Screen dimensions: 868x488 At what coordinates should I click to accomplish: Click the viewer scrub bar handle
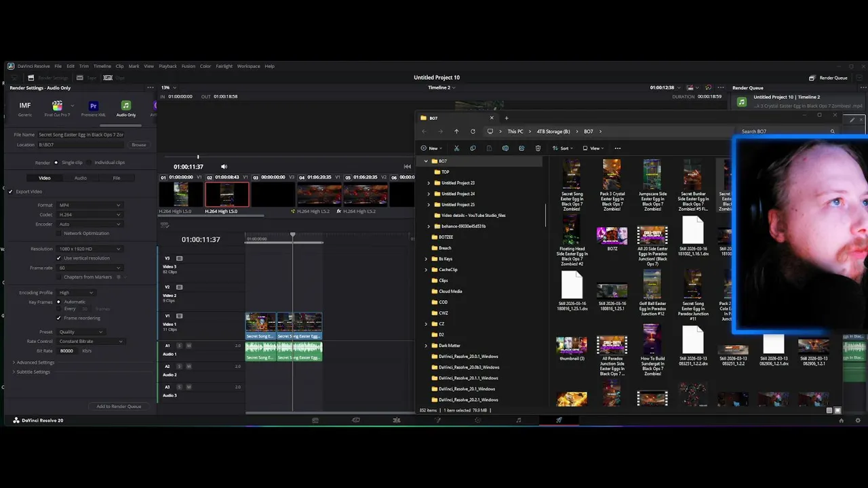198,157
